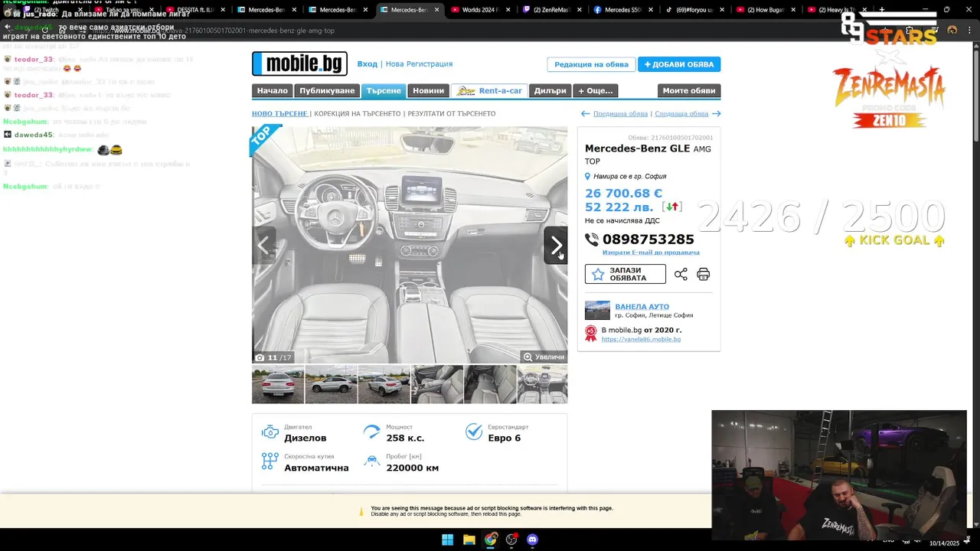Image resolution: width=980 pixels, height=551 pixels.
Task: Click КОРЕКЦИЯ НА ТЪРСЕНЕТО link
Action: click(358, 113)
